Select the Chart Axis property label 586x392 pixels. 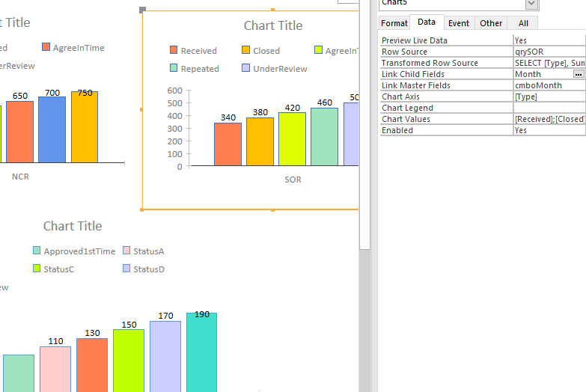coord(400,97)
